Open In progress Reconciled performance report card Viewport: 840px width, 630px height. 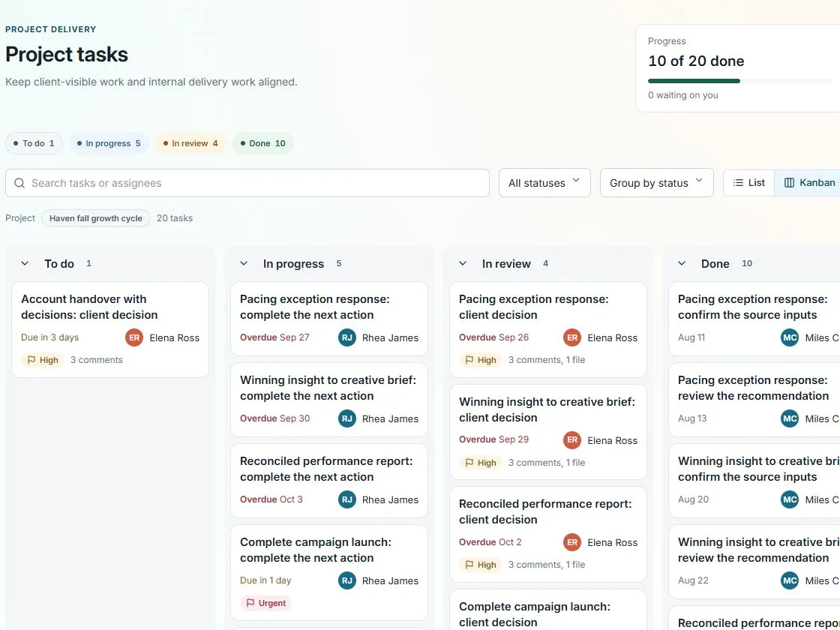[x=329, y=481]
